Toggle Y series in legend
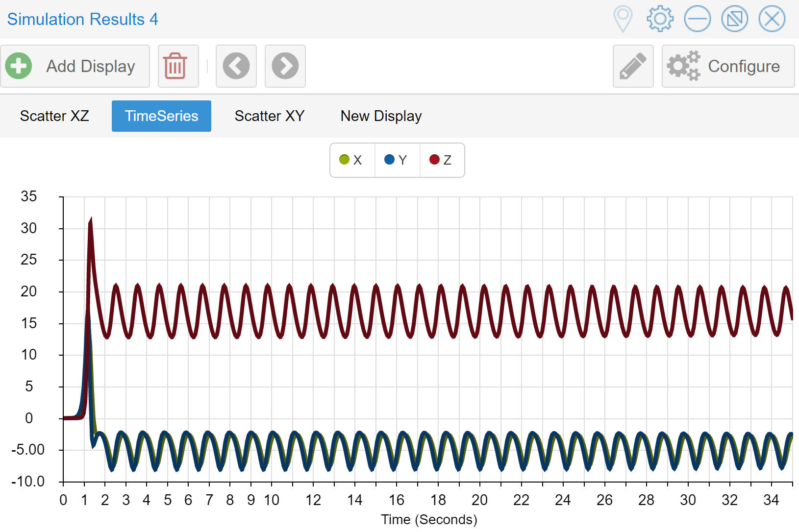This screenshot has height=532, width=799. pyautogui.click(x=397, y=160)
